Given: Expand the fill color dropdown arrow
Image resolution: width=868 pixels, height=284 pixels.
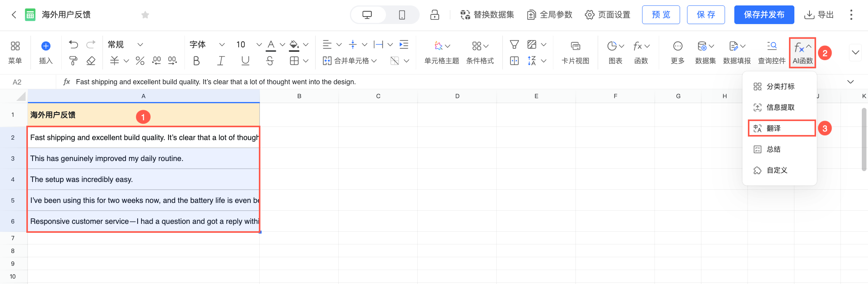Looking at the screenshot, I should [306, 45].
